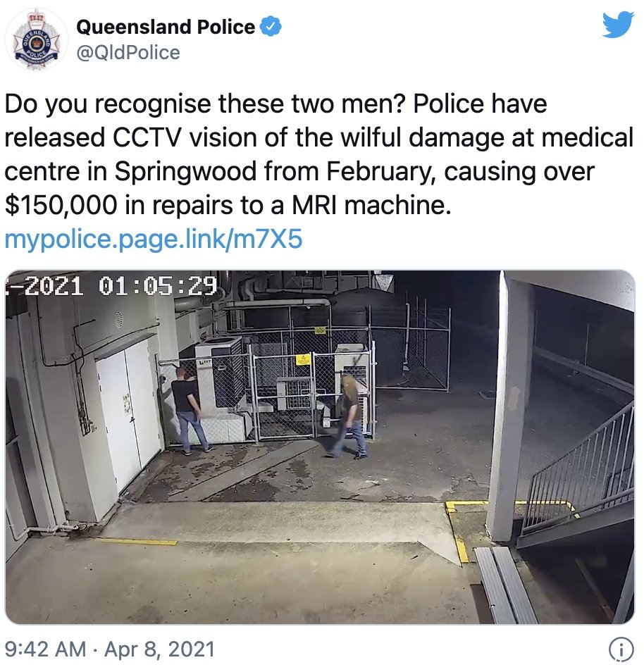Click the $150,000 amount in tweet
This screenshot has width=644, height=672.
pos(61,205)
